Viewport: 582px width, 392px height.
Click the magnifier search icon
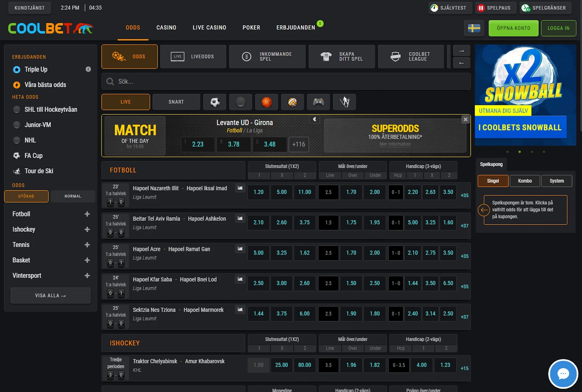(110, 81)
